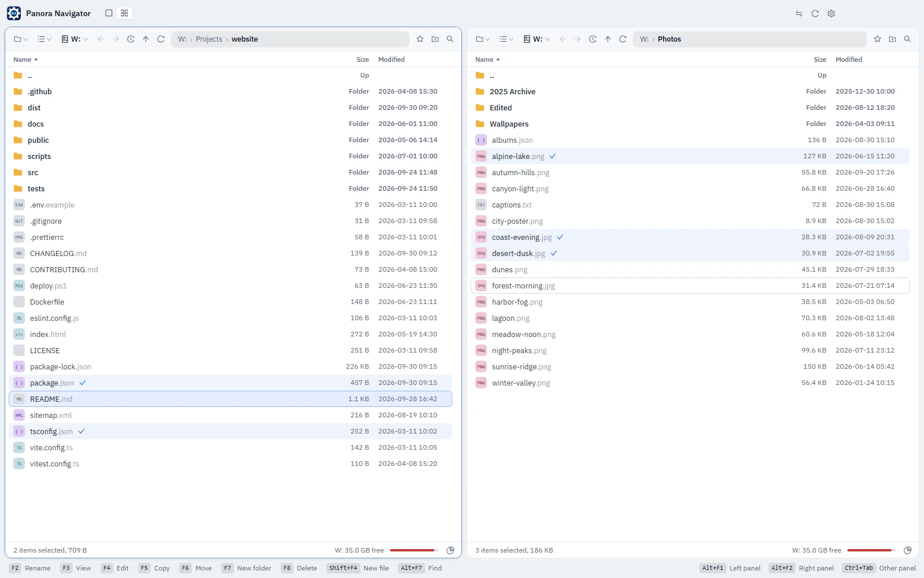Open left panel W: drive selector
This screenshot has height=578, width=924.
tap(74, 39)
